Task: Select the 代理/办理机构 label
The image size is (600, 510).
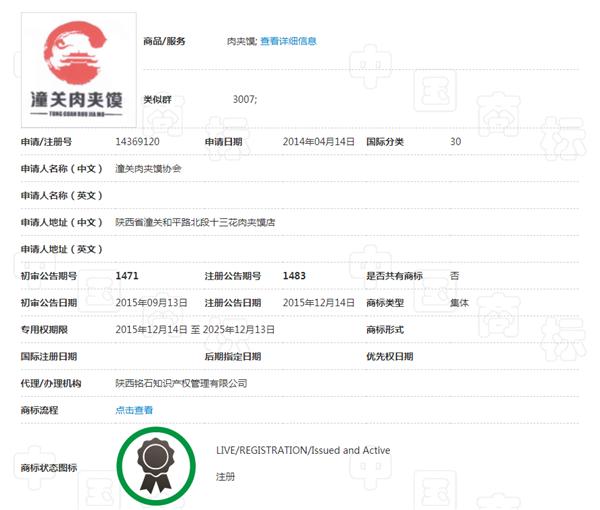Action: [51, 383]
